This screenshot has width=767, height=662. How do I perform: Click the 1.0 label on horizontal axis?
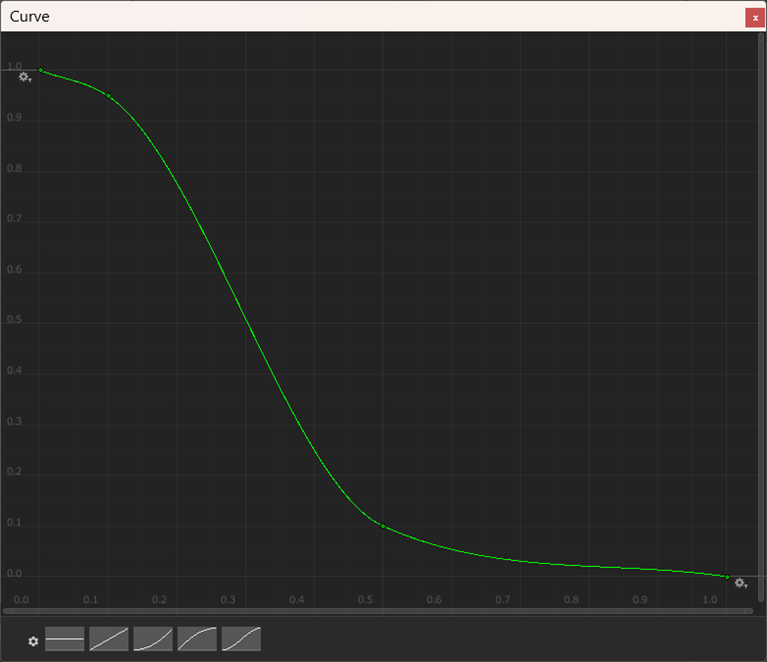pos(709,600)
